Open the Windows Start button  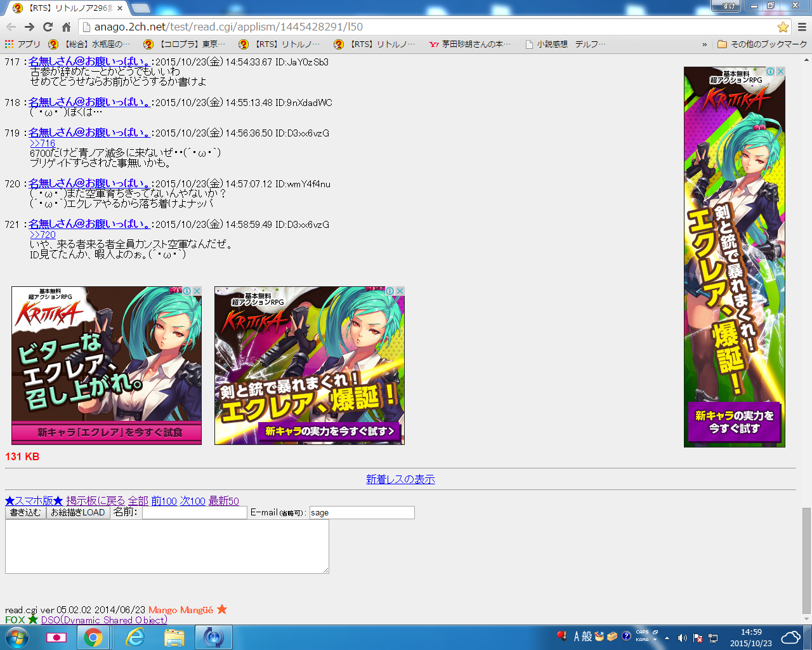click(17, 637)
